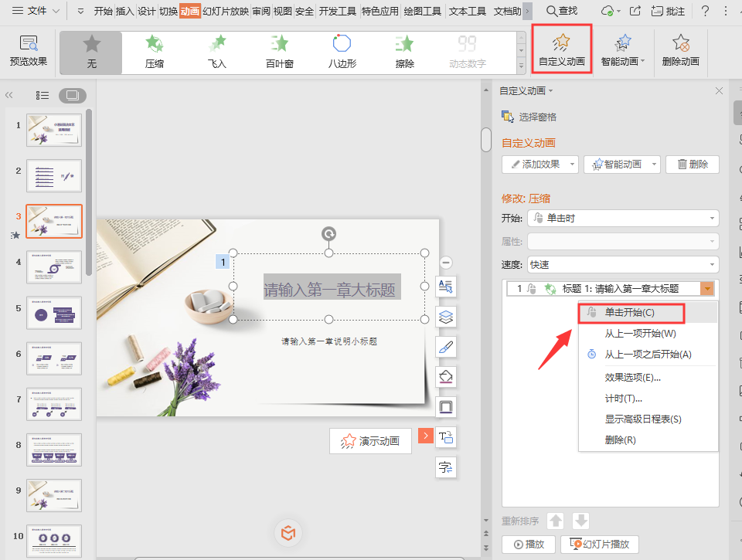Select the 无 (none) animation effect
Screen dimensions: 742x560
tap(91, 53)
